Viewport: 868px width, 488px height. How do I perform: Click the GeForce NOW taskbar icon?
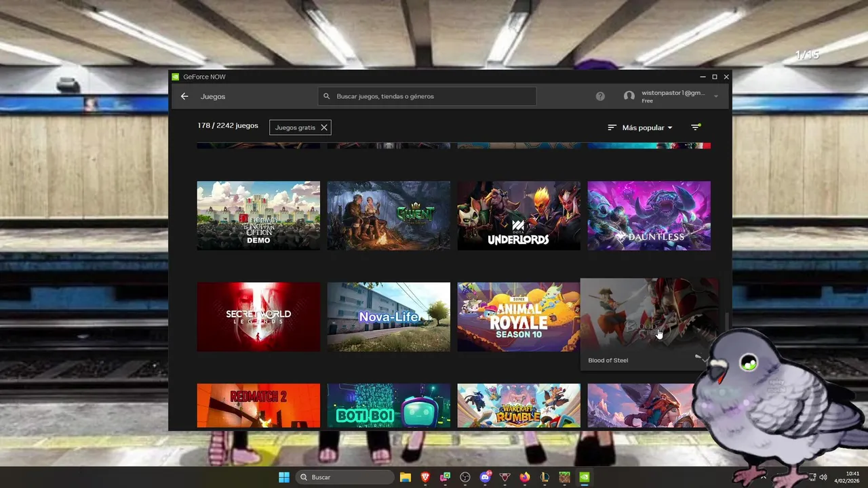coord(584,477)
